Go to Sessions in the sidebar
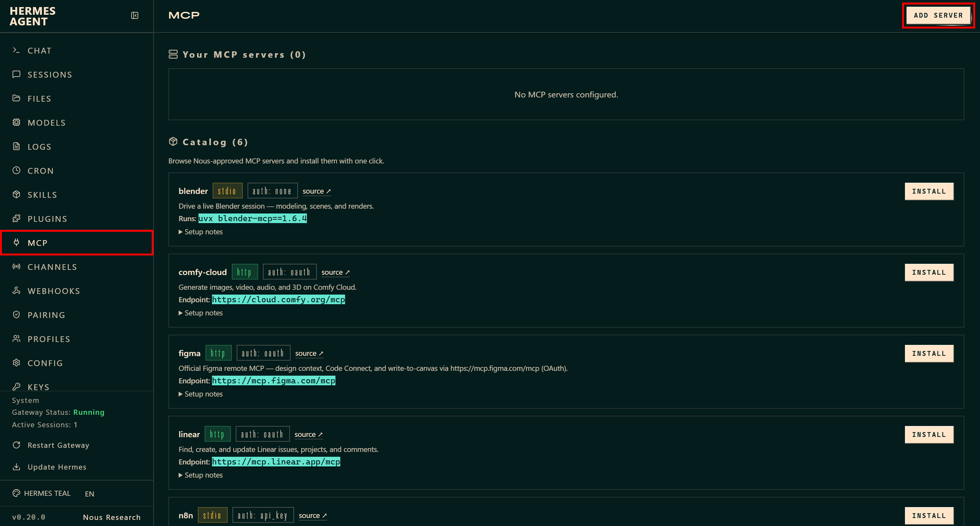The image size is (980, 526). 76,74
